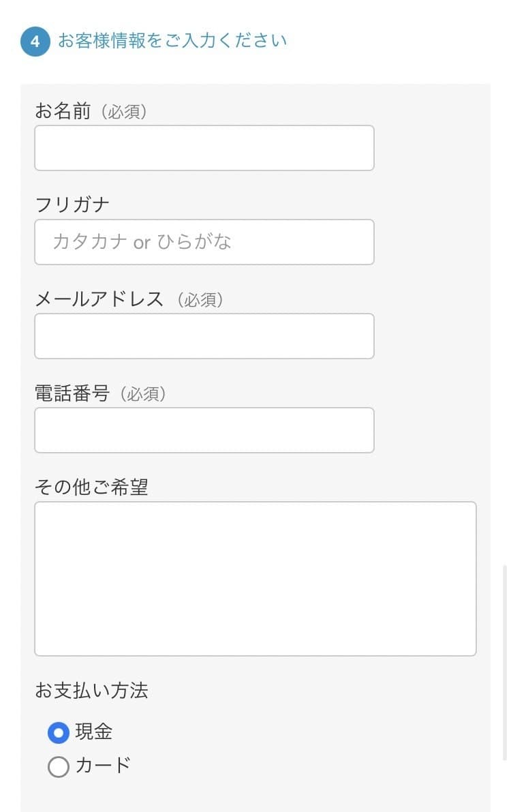Click the メールアドレス field label
This screenshot has width=511, height=812.
click(99, 299)
